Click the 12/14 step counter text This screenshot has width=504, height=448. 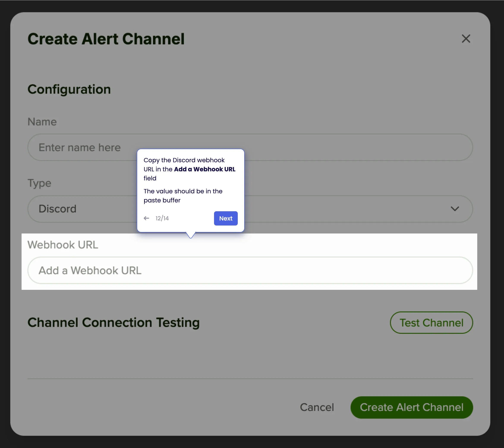coord(162,218)
